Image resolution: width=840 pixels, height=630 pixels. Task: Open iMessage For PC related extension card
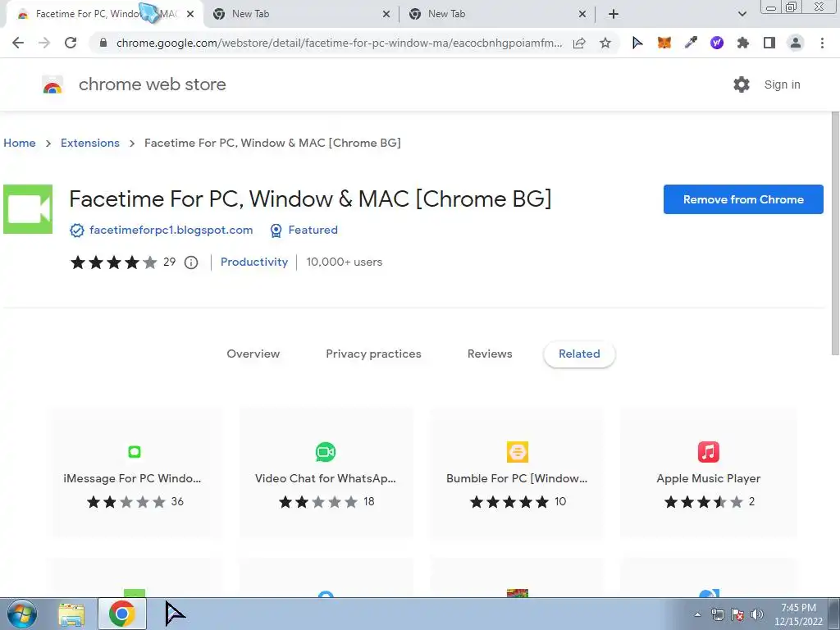134,472
